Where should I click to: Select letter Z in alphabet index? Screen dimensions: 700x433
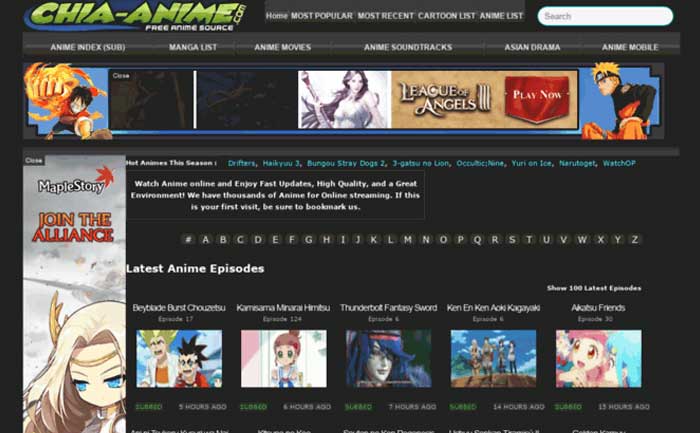coord(634,239)
